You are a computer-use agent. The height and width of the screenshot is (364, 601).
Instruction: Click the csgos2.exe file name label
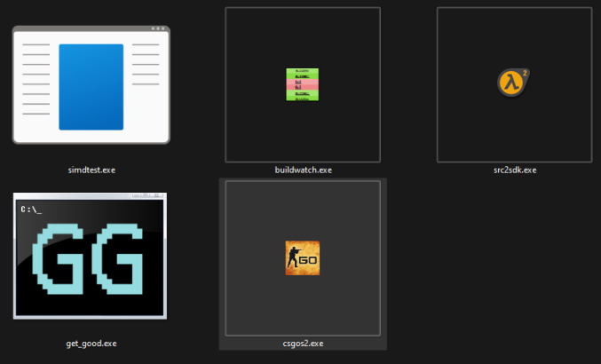pyautogui.click(x=302, y=343)
